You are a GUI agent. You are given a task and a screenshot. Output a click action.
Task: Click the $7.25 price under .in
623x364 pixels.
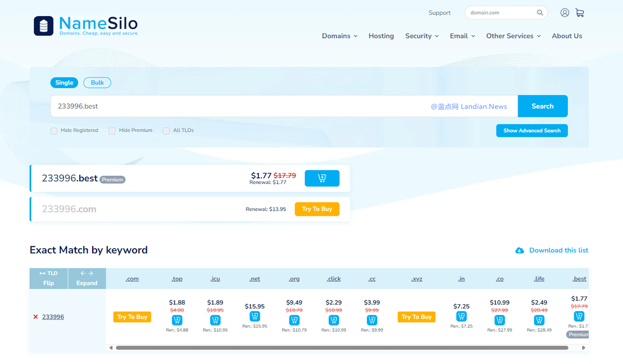coord(461,306)
